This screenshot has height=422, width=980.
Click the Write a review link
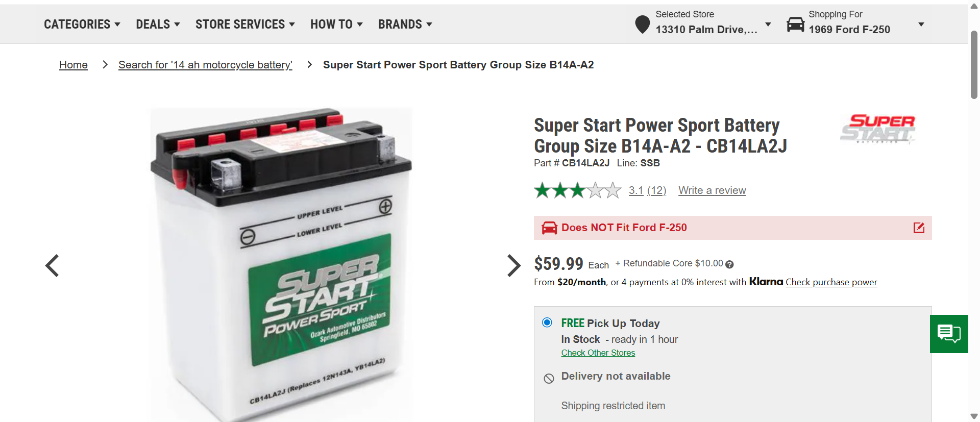[x=712, y=190]
